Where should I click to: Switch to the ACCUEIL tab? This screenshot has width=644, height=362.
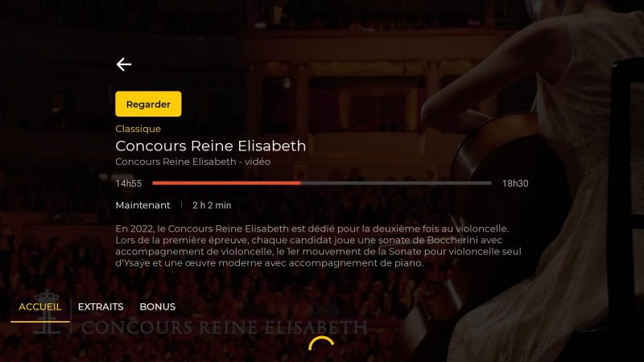[x=39, y=307]
